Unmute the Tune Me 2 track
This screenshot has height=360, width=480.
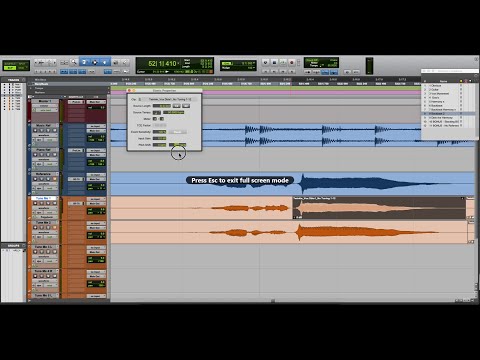pyautogui.click(x=55, y=227)
